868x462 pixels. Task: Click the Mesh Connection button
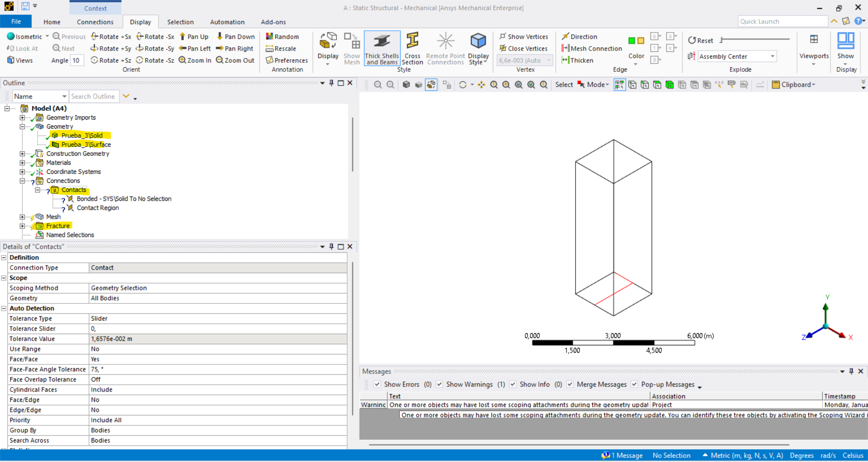coord(592,48)
